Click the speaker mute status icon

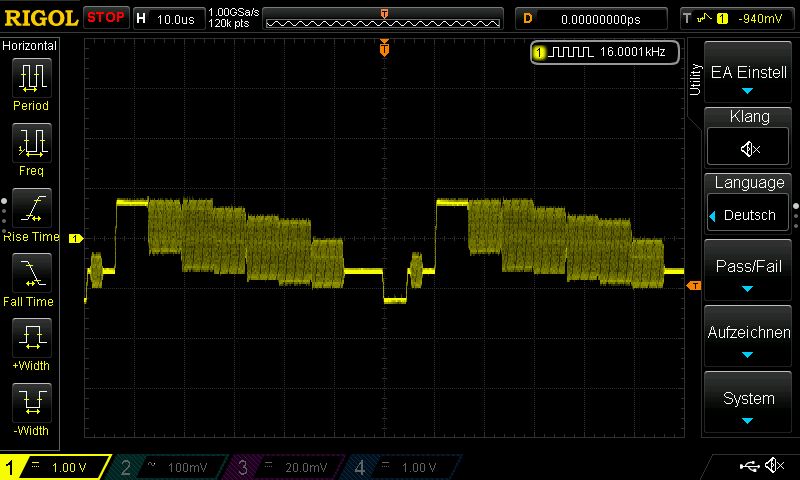(773, 466)
